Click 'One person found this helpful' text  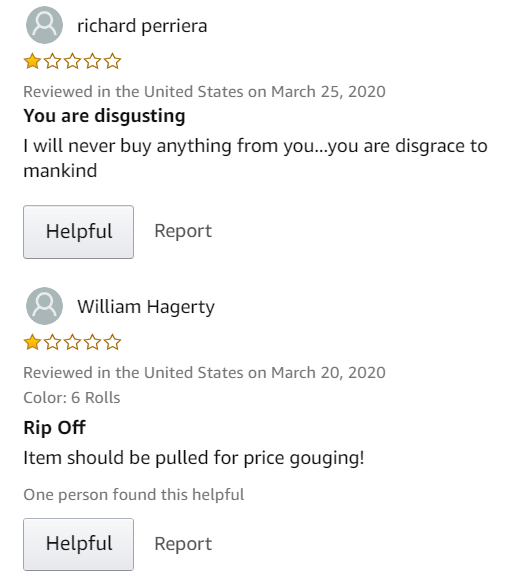point(134,495)
